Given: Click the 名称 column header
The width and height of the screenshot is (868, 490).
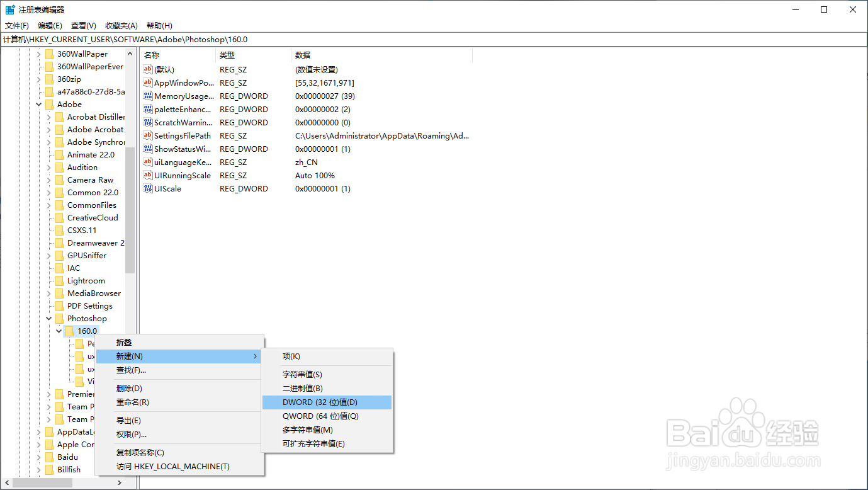Looking at the screenshot, I should [178, 55].
